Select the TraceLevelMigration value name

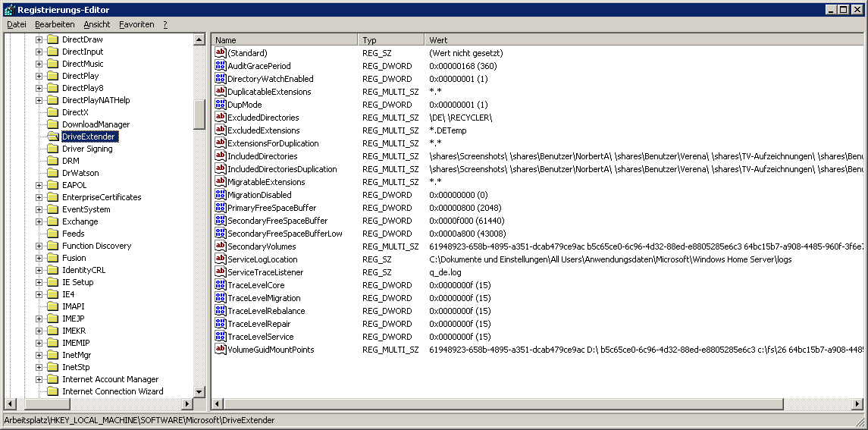pyautogui.click(x=264, y=298)
